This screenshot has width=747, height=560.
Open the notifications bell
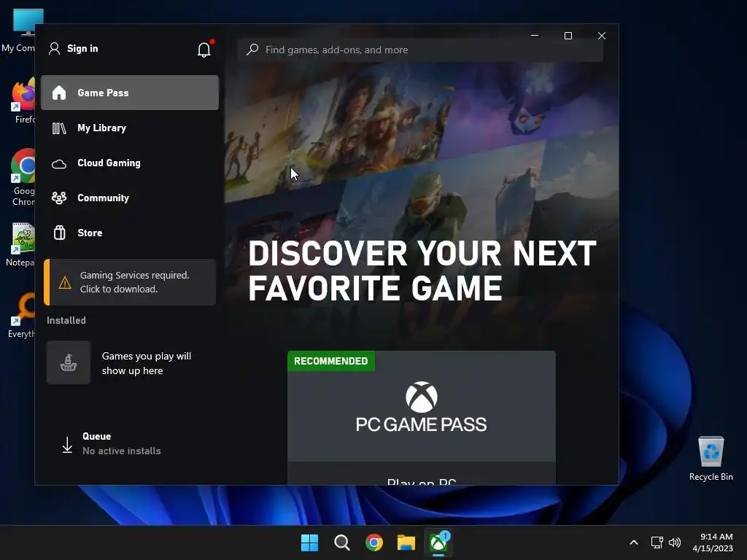[204, 49]
